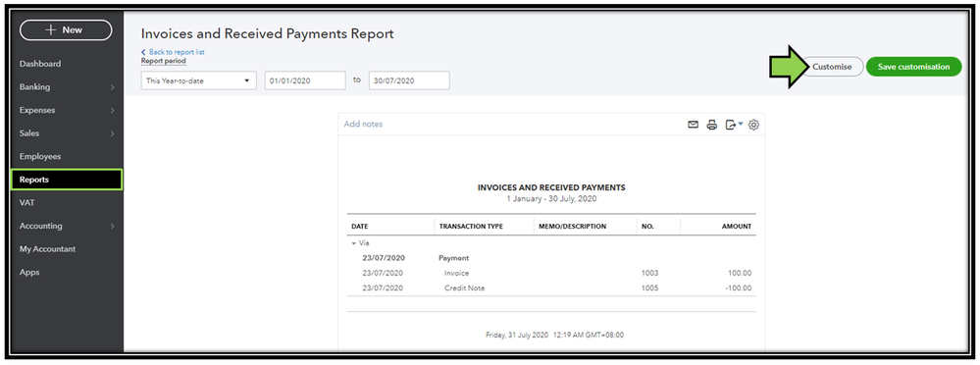
Task: Open Accounting menu item
Action: (40, 226)
